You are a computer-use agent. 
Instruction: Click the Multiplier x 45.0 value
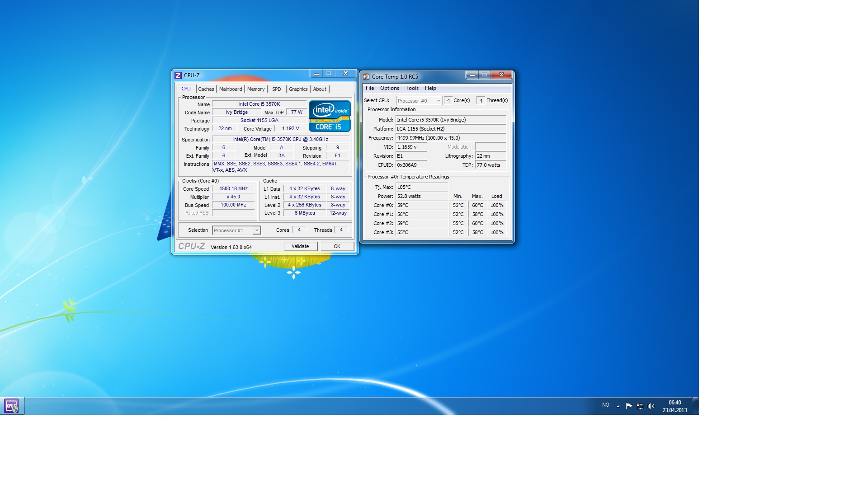click(x=233, y=197)
